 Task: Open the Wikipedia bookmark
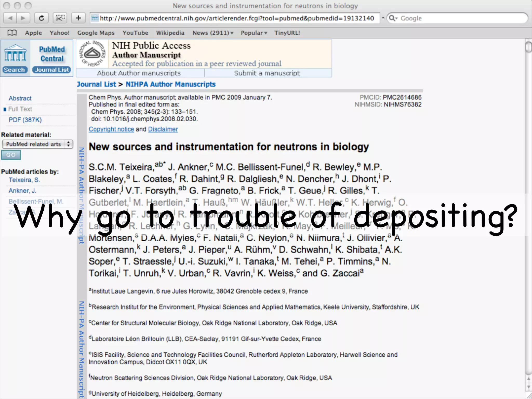(170, 33)
